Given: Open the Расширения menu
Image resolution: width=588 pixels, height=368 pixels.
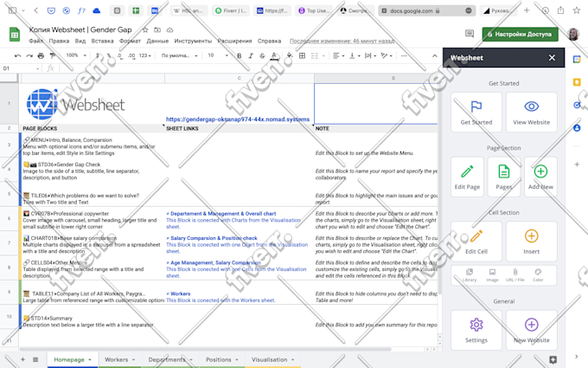Looking at the screenshot, I should 234,41.
